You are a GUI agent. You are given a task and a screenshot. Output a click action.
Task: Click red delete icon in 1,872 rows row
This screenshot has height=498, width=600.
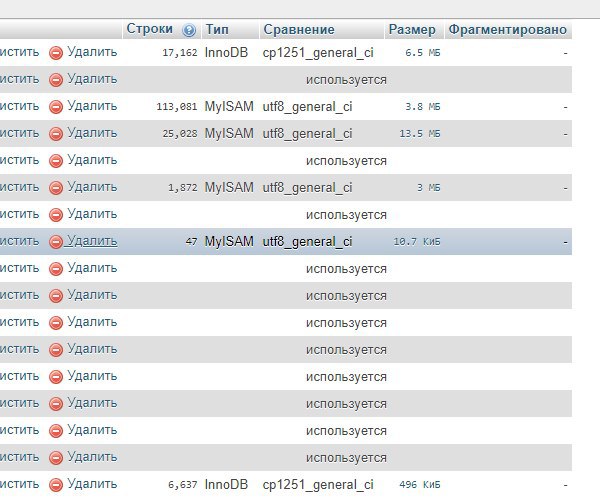point(56,188)
